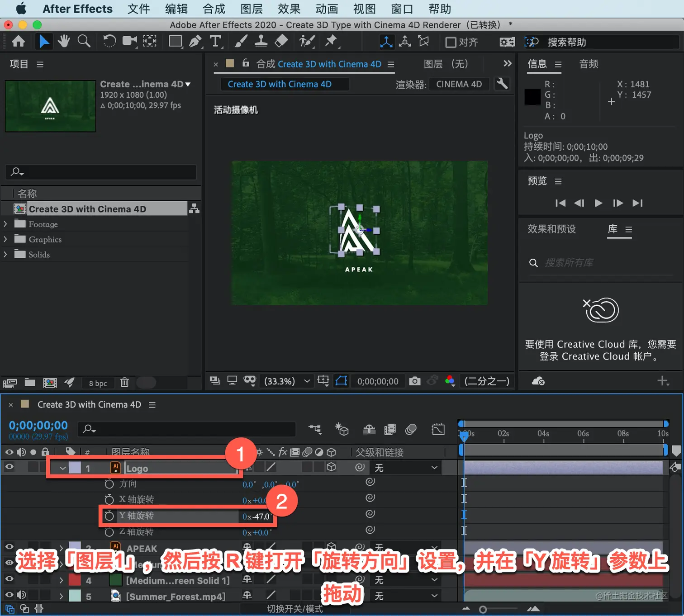
Task: Play the preview
Action: [x=598, y=203]
